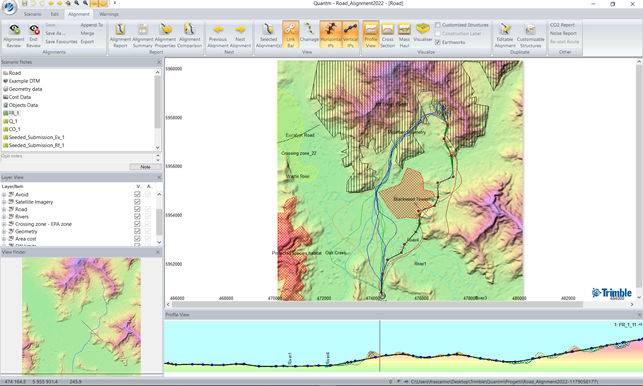The width and height of the screenshot is (643, 386).
Task: Select the Road icon in Scenario tree
Action: pyautogui.click(x=5, y=73)
